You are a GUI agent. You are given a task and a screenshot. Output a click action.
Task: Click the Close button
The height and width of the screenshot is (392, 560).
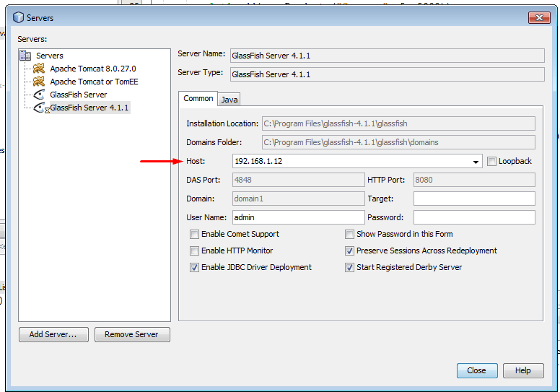(x=477, y=370)
